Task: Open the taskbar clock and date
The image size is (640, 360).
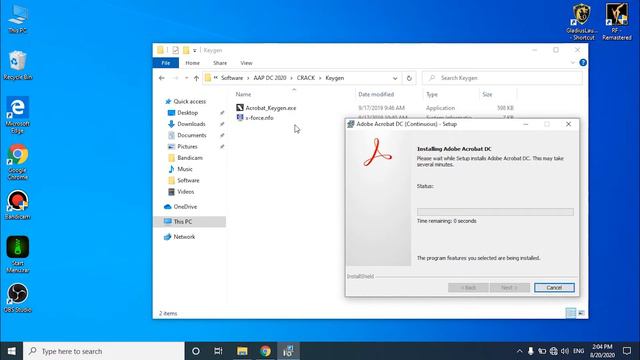Action: coord(602,351)
